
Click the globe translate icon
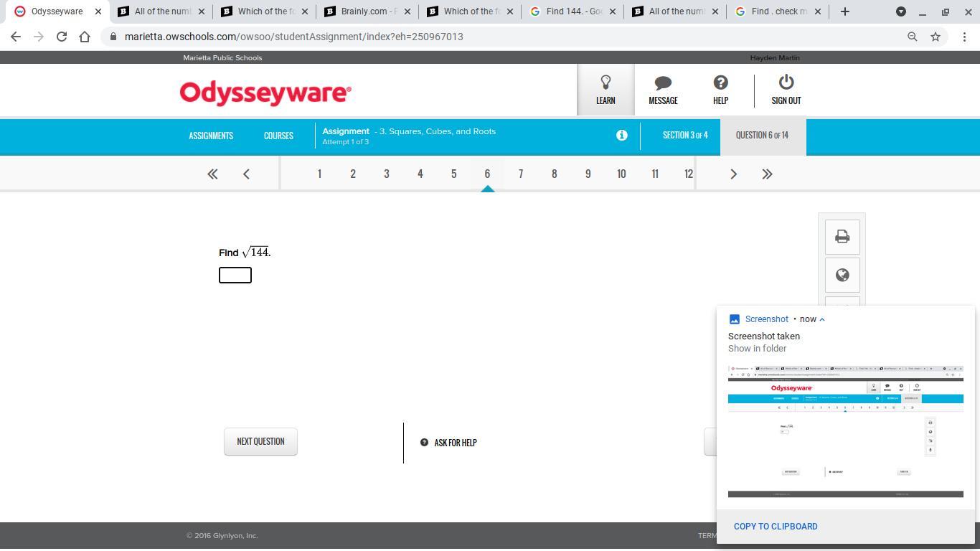coord(842,275)
